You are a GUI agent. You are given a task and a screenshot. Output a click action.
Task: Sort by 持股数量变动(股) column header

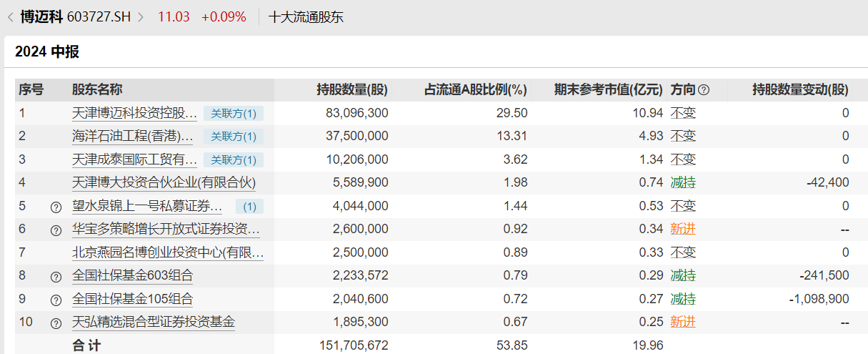tap(800, 90)
